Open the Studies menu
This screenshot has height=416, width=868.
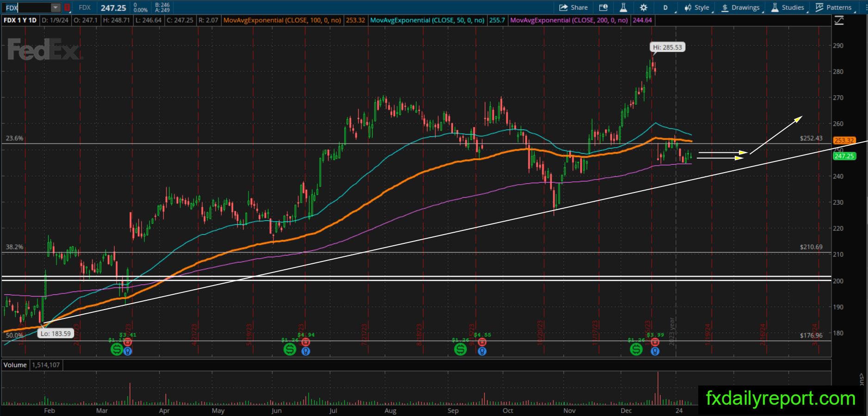click(x=787, y=7)
